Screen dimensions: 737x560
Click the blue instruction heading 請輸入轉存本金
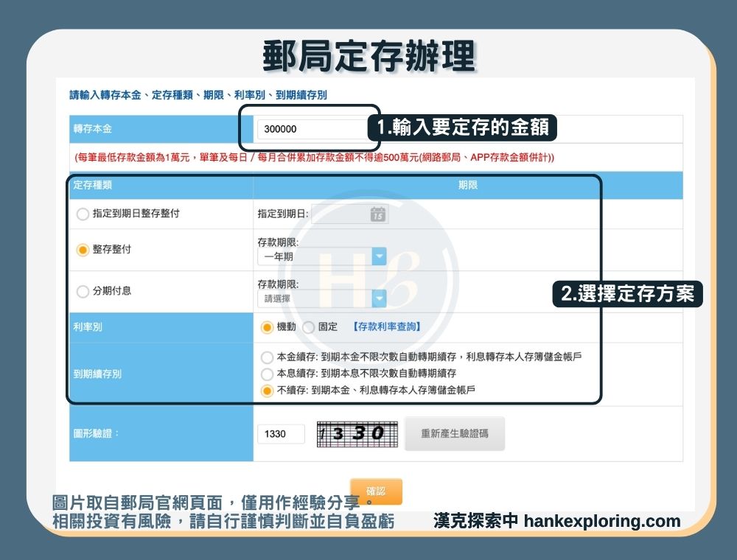tap(198, 95)
